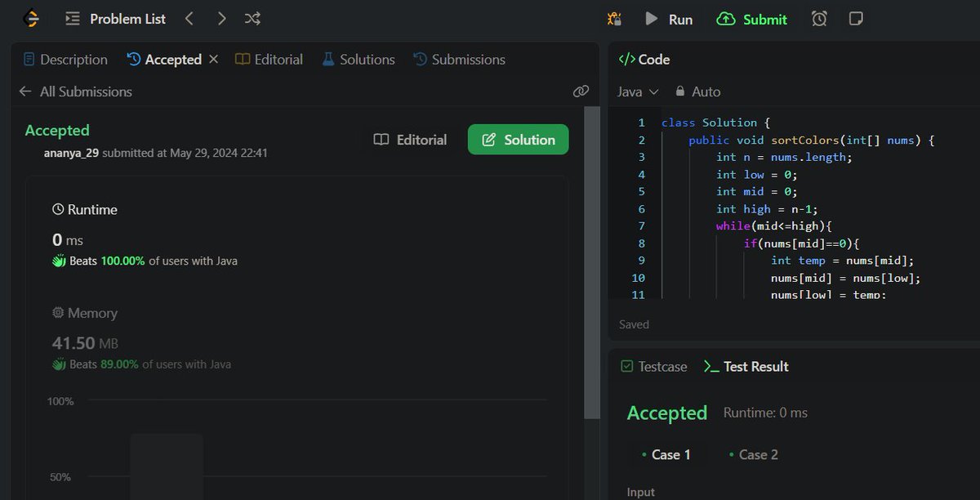Open the Solutions tab
This screenshot has height=500, width=980.
[x=359, y=60]
